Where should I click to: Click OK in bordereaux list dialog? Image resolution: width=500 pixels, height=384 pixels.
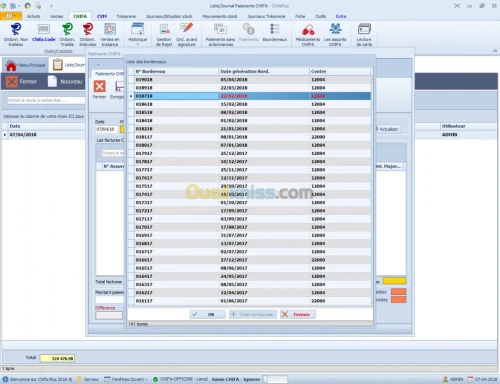coord(207,314)
